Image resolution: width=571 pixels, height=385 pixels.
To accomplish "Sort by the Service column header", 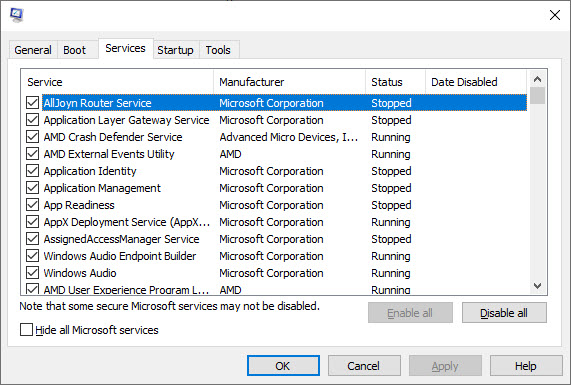I will (118, 82).
